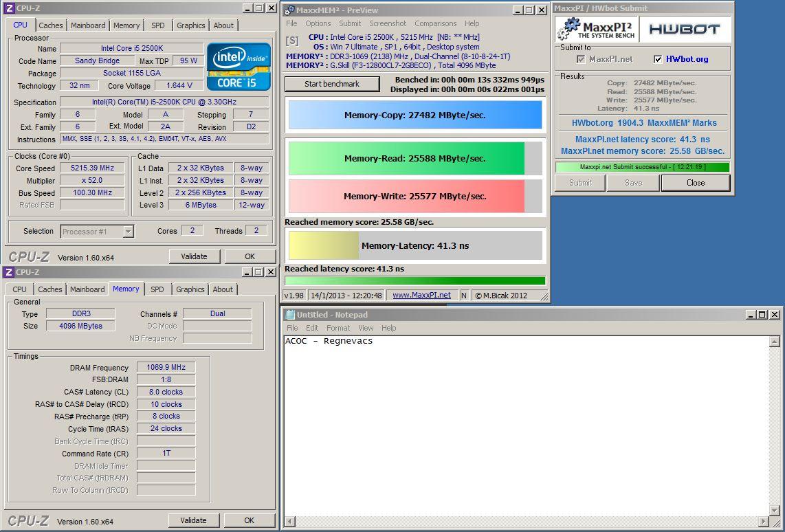Viewport: 785px width, 532px height.
Task: Open Notepad's Format menu
Action: 338,328
